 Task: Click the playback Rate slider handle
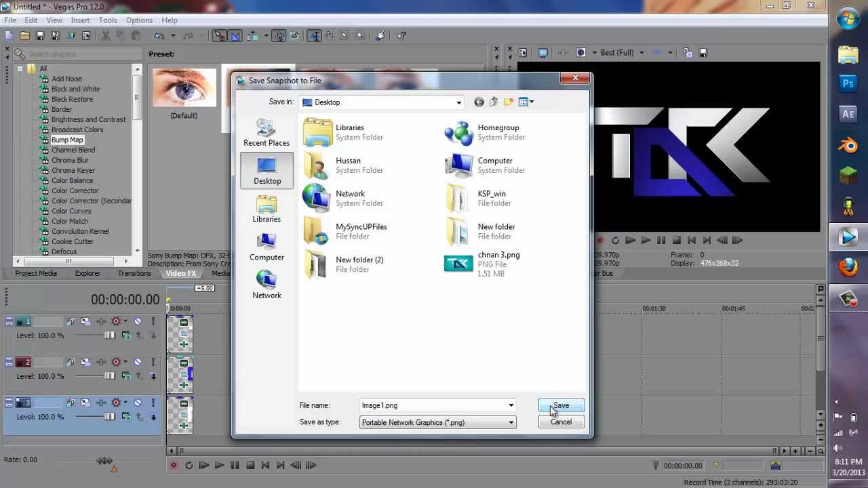pyautogui.click(x=104, y=461)
